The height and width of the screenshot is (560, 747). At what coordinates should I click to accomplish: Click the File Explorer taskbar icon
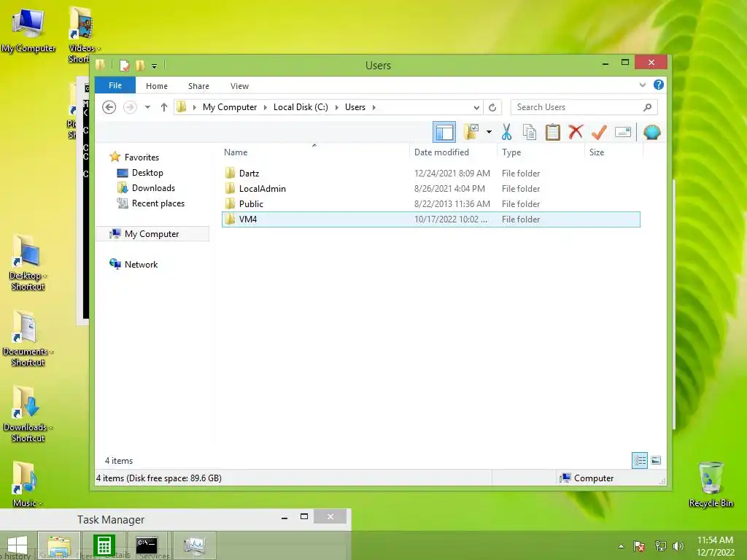59,545
